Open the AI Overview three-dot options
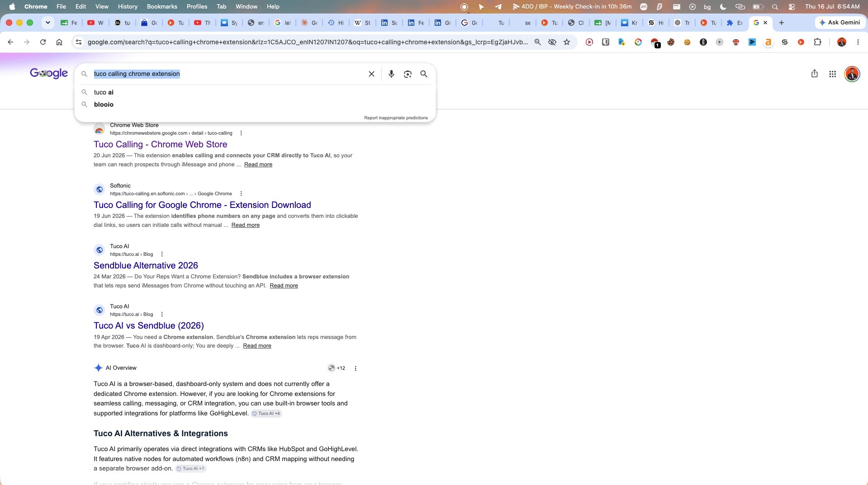Screen dimensions: 868x485 [356, 368]
